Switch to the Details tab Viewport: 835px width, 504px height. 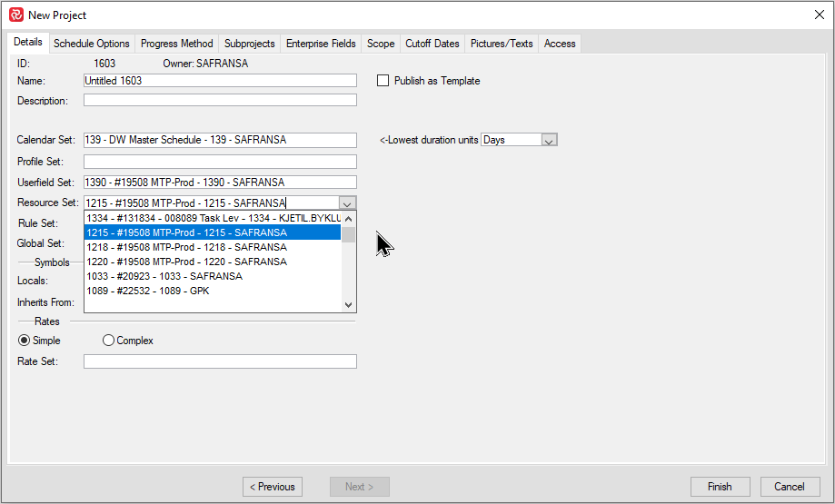27,42
